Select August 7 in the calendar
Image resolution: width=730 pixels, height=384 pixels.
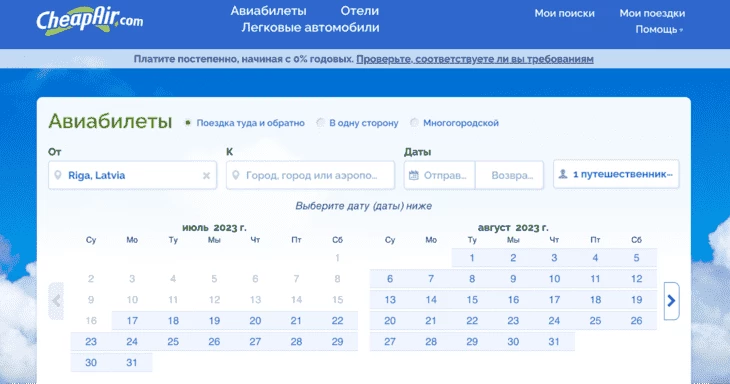click(x=431, y=279)
